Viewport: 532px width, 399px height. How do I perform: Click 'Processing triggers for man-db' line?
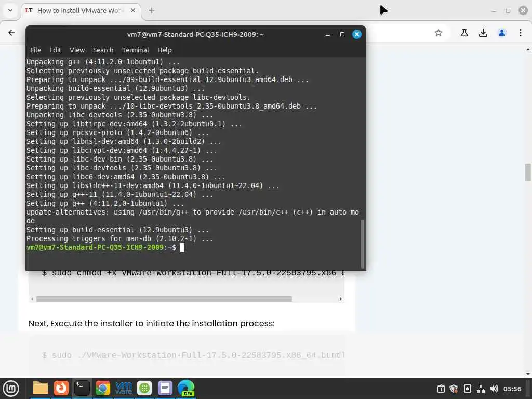click(x=119, y=238)
